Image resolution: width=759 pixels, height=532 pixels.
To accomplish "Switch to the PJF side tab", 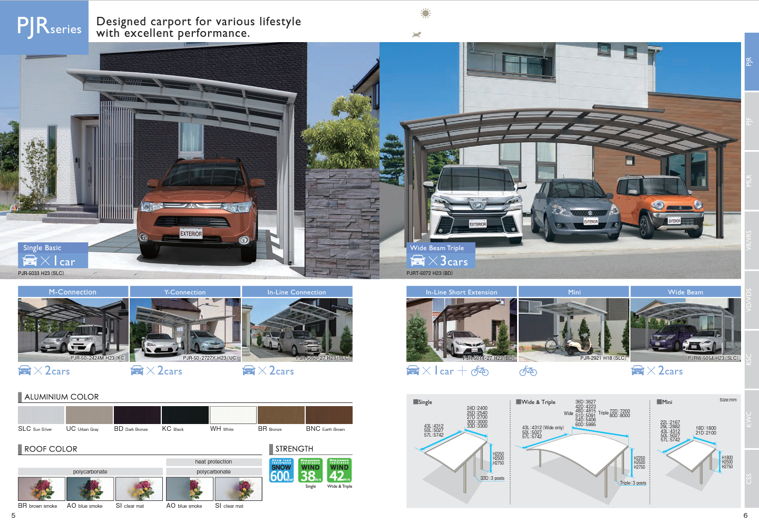I will click(x=751, y=121).
